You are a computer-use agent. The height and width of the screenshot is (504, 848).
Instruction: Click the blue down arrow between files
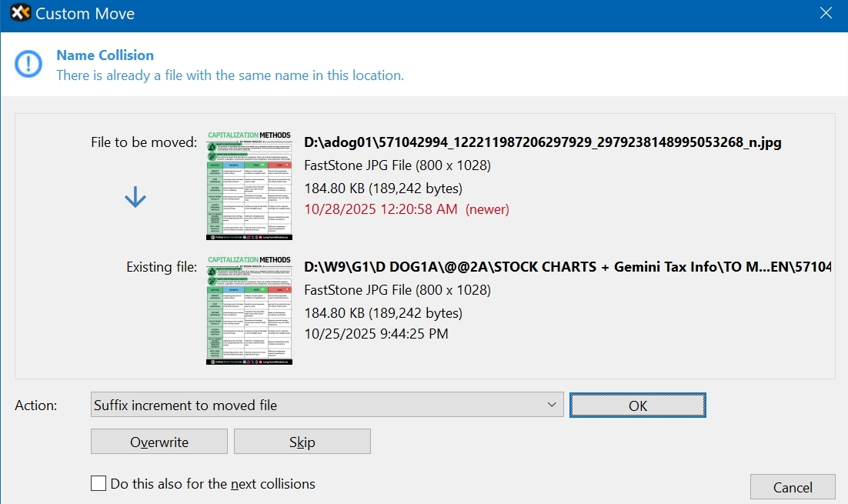point(135,198)
